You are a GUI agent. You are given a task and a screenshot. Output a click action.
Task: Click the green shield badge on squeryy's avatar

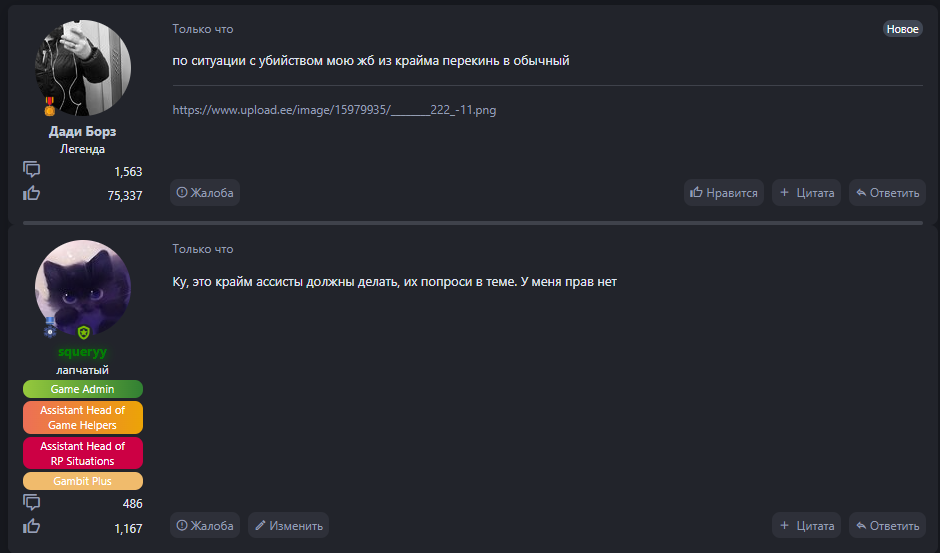(x=84, y=332)
